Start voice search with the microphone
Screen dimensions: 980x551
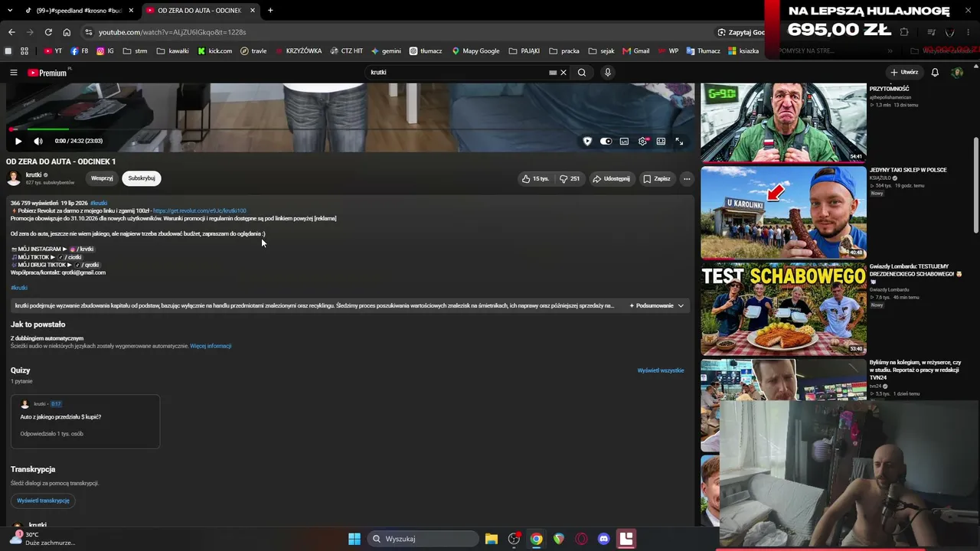608,73
